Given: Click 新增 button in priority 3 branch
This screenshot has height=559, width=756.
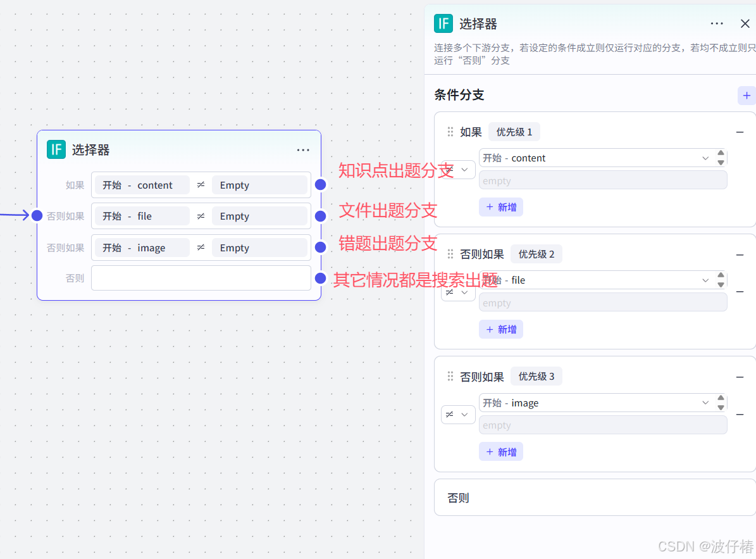Looking at the screenshot, I should 501,452.
